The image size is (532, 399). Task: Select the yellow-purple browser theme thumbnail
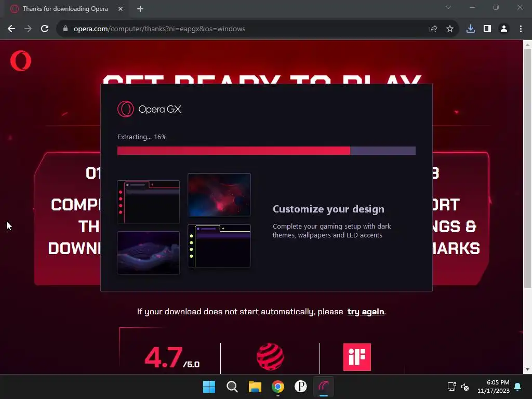coord(219,246)
